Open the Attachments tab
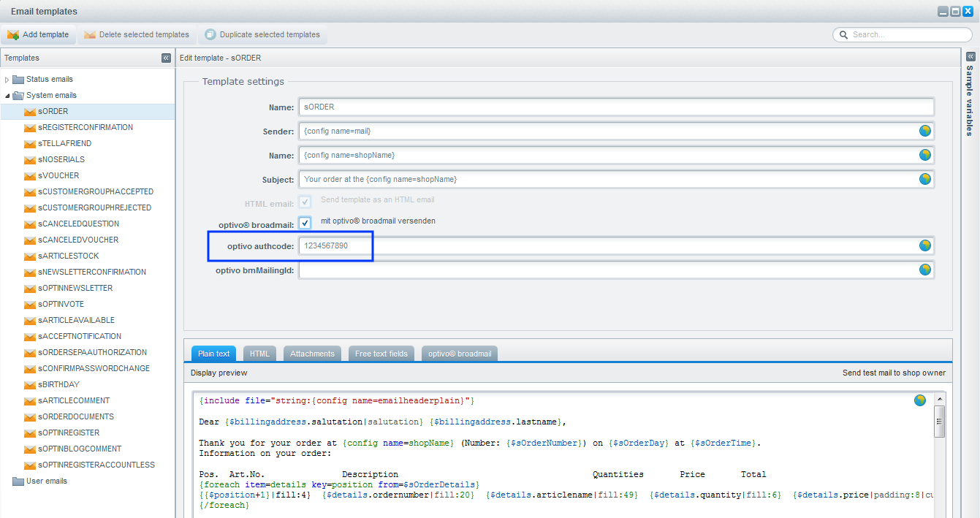This screenshot has height=518, width=980. point(312,354)
